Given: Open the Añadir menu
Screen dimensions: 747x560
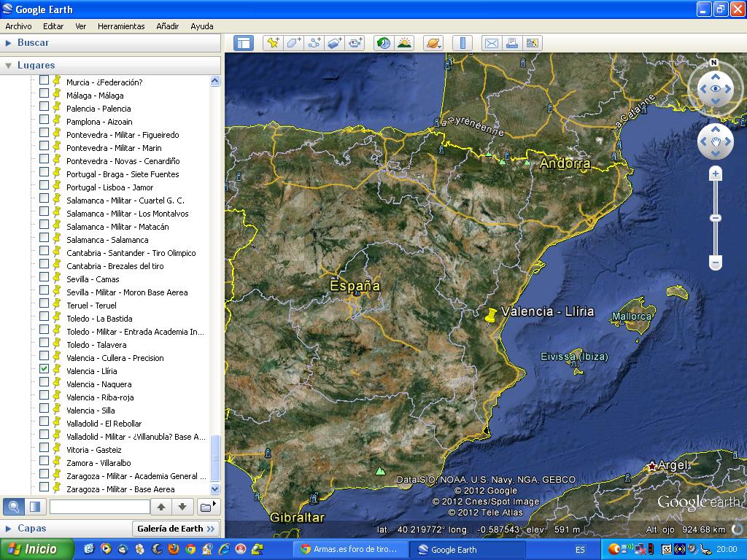Looking at the screenshot, I should click(167, 26).
